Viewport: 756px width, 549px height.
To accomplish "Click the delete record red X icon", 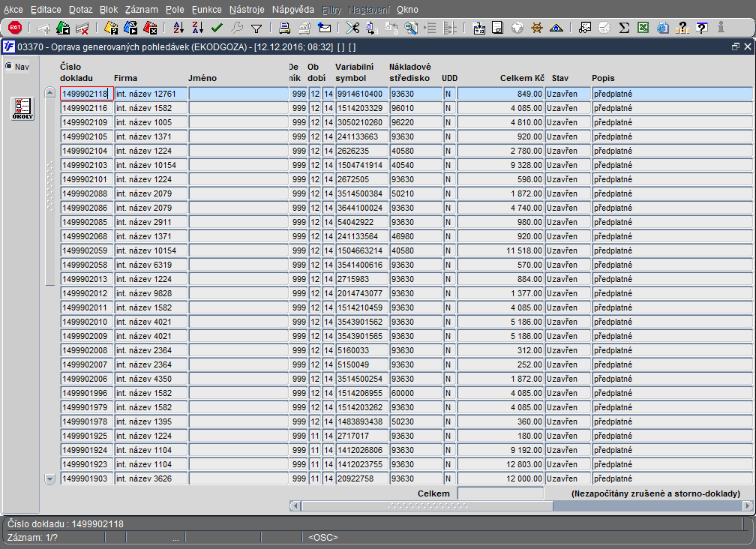I will pos(82,28).
